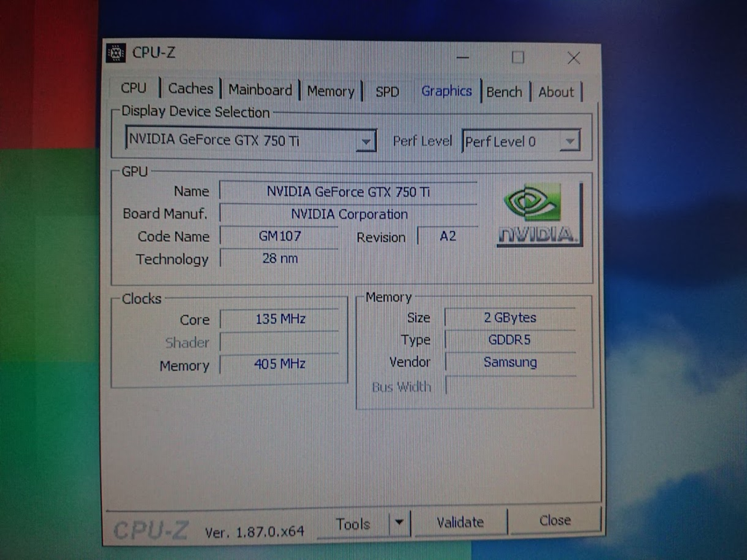Click the Perf Level label
Screen dimensions: 747x560
click(x=422, y=141)
